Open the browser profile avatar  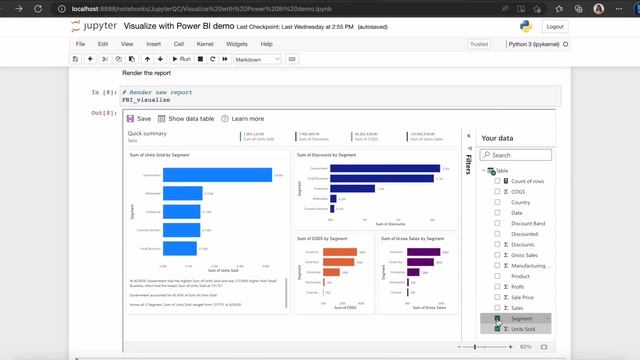click(598, 9)
